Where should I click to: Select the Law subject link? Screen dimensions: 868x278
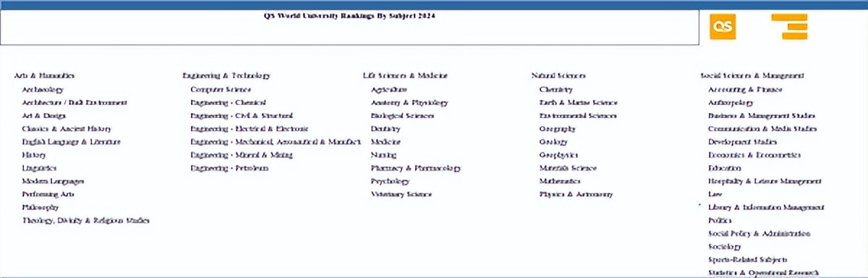[713, 194]
